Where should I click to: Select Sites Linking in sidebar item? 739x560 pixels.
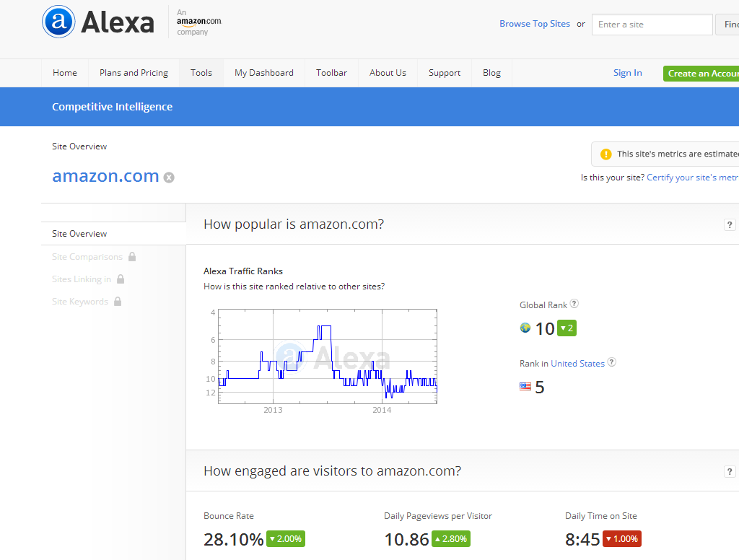82,279
